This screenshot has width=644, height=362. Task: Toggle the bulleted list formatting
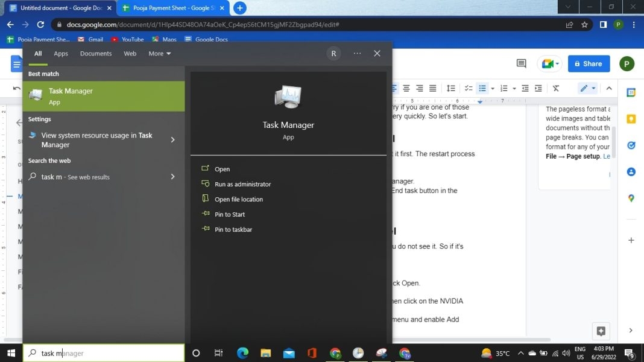pyautogui.click(x=483, y=88)
